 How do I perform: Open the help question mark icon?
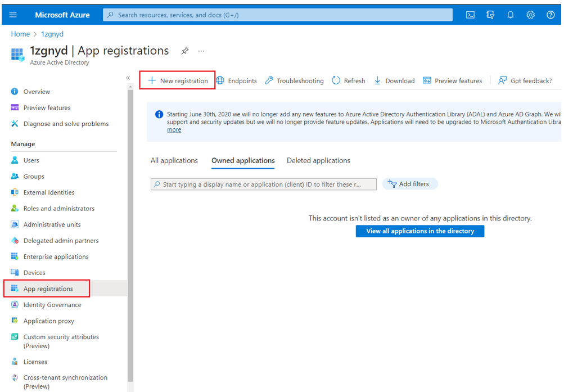[551, 15]
